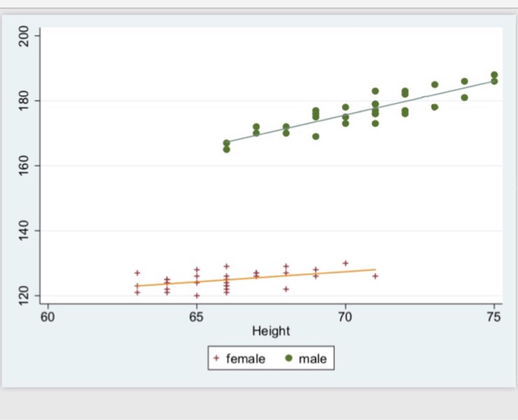
Task: Click the 65 x-axis tick label
Action: tap(196, 317)
